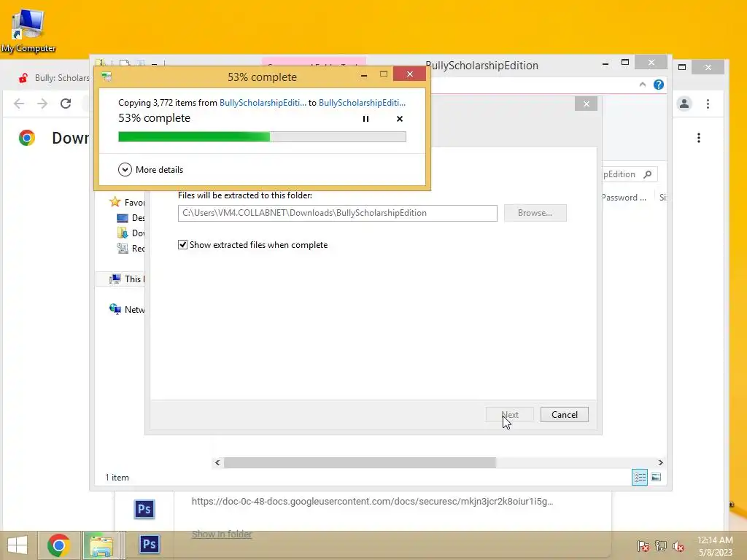
Task: Collapse the Explorer ribbon chevron
Action: pyautogui.click(x=642, y=85)
